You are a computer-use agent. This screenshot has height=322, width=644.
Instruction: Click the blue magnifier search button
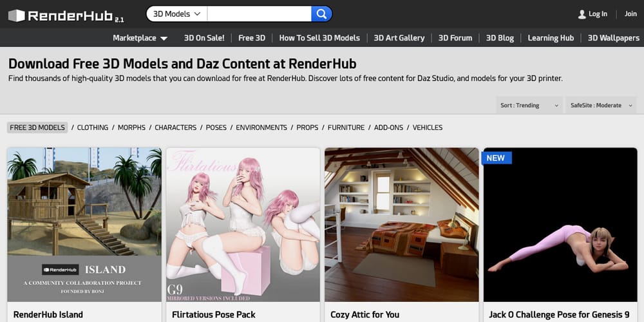point(321,14)
